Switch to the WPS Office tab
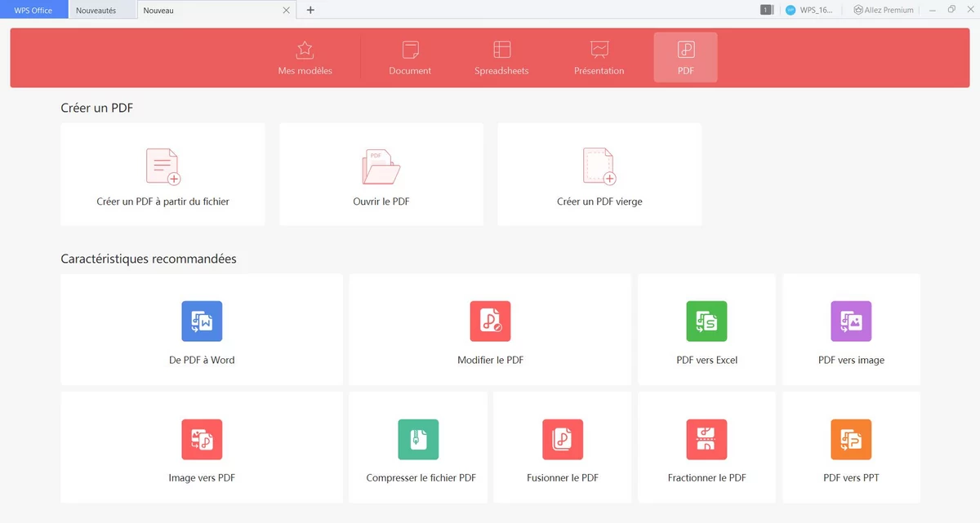This screenshot has height=523, width=980. coord(33,11)
